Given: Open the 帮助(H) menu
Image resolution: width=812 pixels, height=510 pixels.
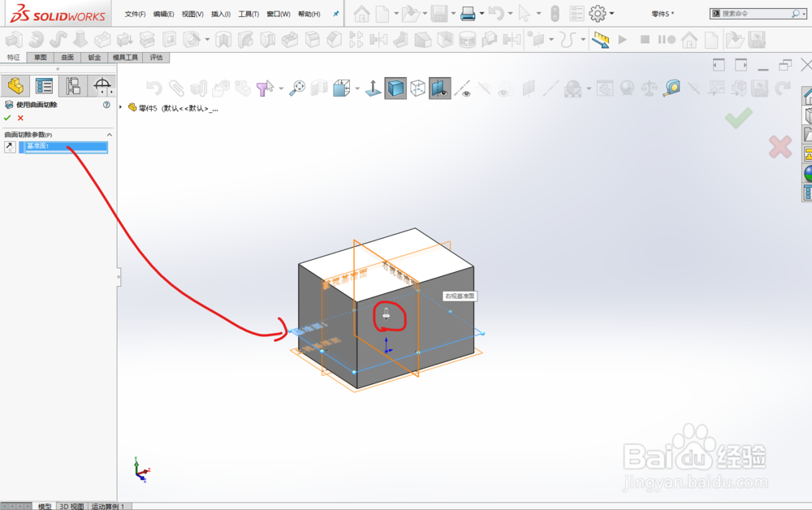Looking at the screenshot, I should click(x=309, y=14).
